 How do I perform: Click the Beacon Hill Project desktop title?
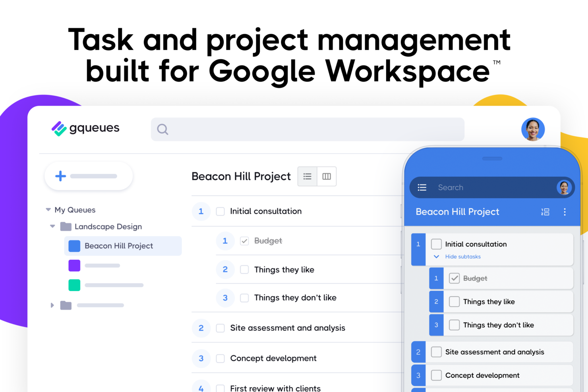(x=241, y=176)
